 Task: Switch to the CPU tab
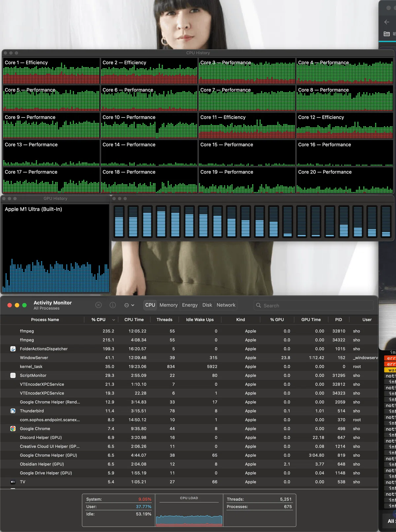pyautogui.click(x=150, y=305)
